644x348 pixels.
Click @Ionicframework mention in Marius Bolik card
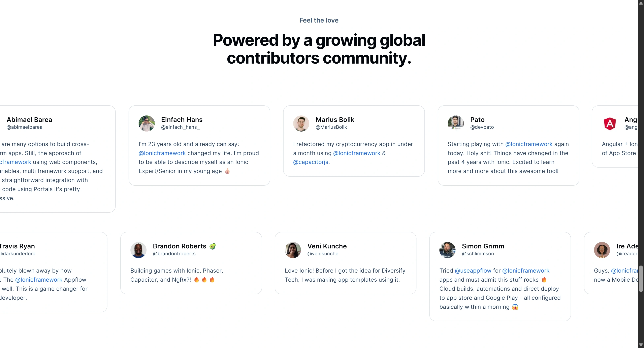click(356, 153)
